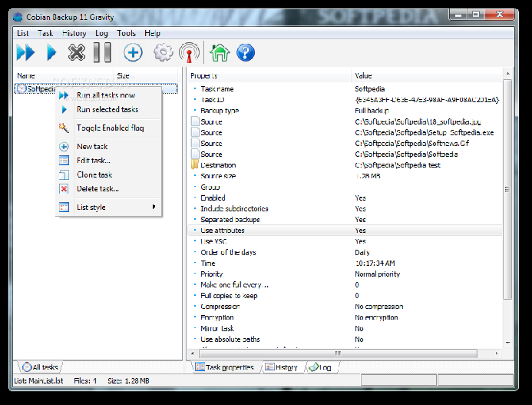Open the Help menu
Viewport: 532px width, 405px height.
tap(152, 33)
